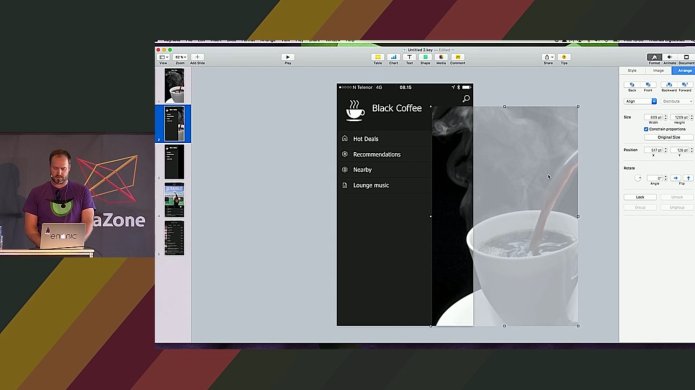Viewport: 695px width, 390px height.
Task: Click the Add Slide button
Action: [197, 57]
